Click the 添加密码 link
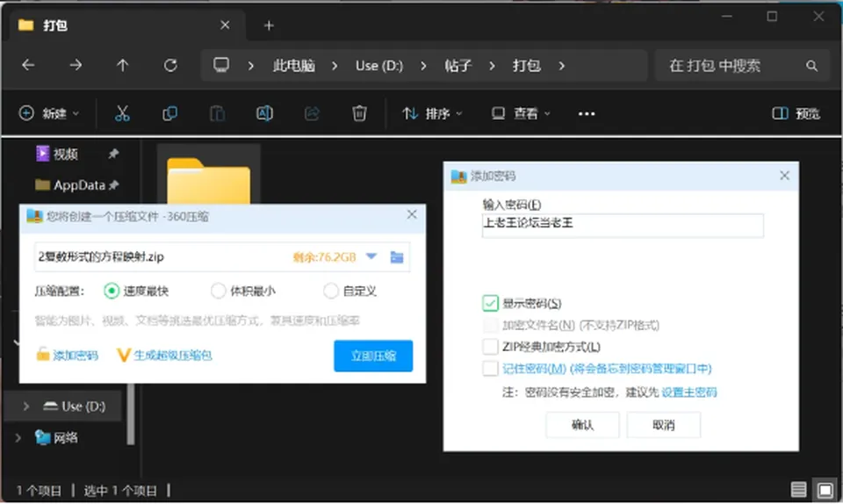The width and height of the screenshot is (843, 504). 76,355
